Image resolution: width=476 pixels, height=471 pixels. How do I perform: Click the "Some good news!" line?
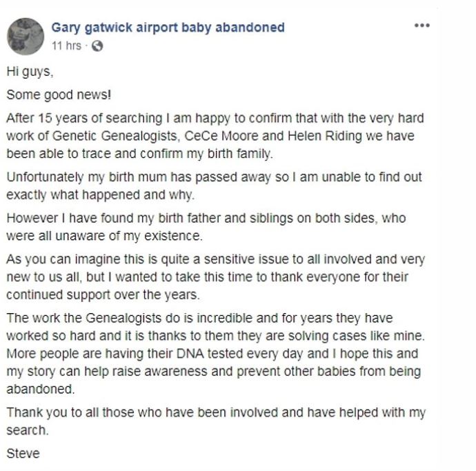coord(54,94)
